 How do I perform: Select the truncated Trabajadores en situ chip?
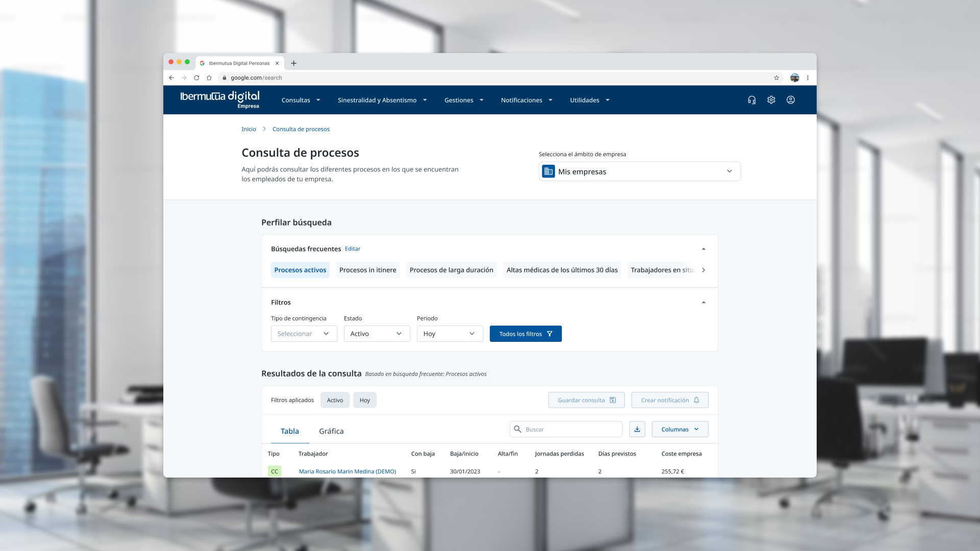click(663, 270)
